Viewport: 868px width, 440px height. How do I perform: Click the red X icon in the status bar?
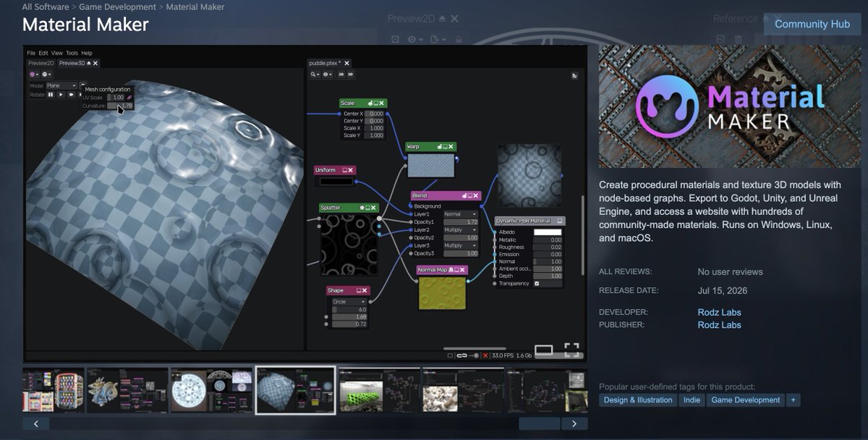485,355
